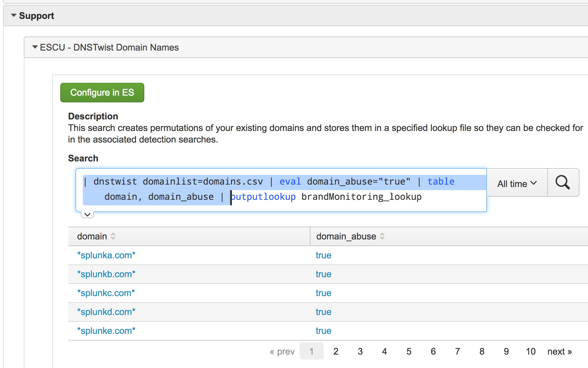Go to results page 3

pos(360,351)
